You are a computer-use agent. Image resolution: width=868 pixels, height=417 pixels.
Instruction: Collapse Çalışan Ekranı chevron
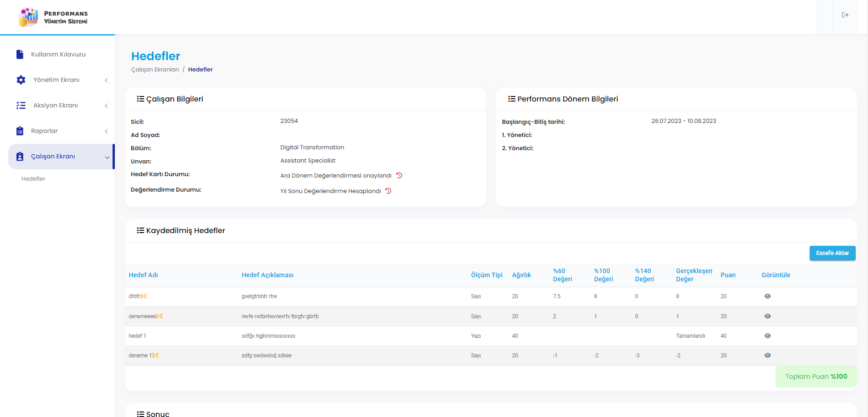pos(107,157)
